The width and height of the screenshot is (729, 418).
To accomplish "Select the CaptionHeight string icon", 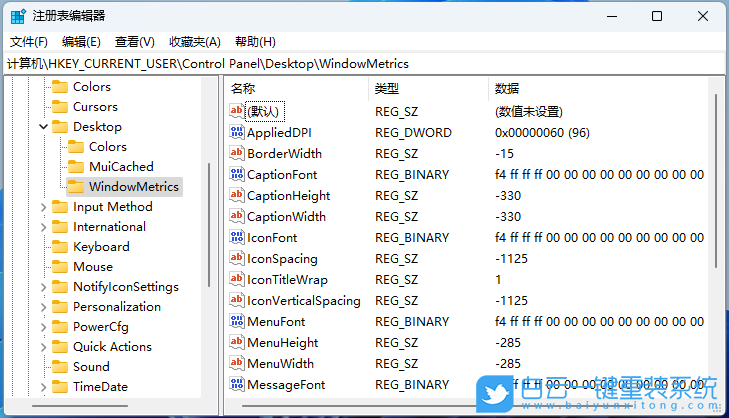I will 237,195.
